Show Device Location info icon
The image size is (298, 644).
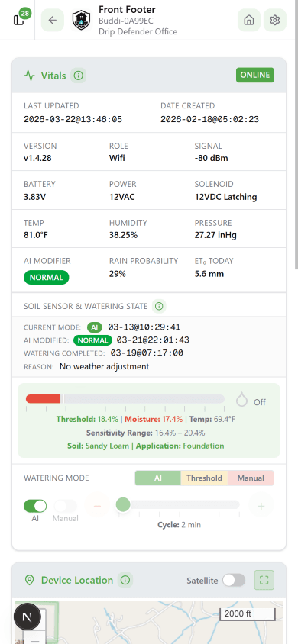125,580
